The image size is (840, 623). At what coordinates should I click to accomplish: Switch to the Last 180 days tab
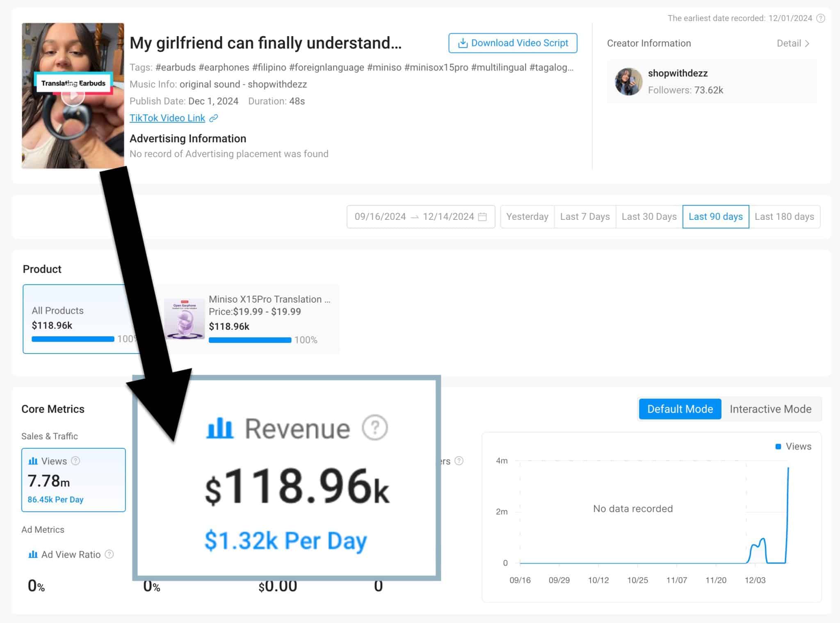pos(785,217)
